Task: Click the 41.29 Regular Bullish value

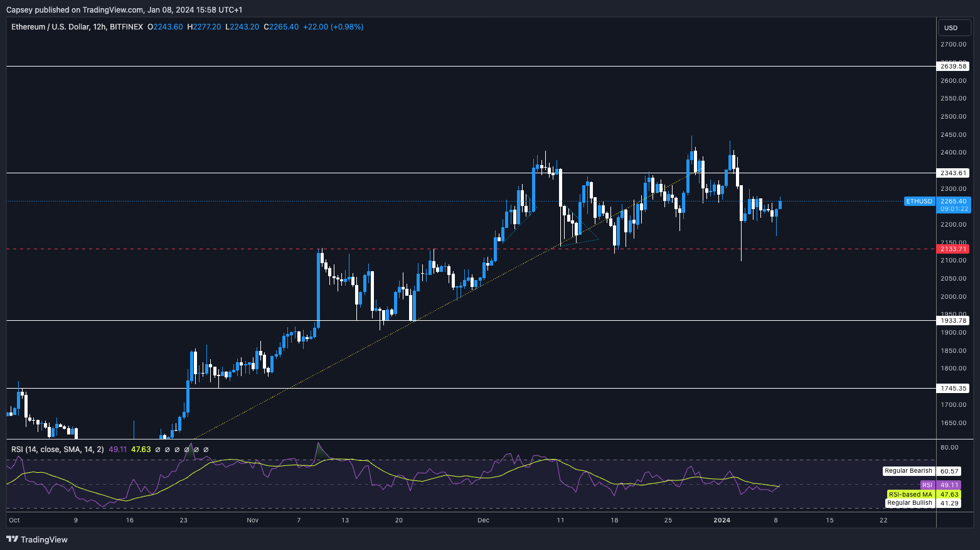Action: [x=950, y=503]
